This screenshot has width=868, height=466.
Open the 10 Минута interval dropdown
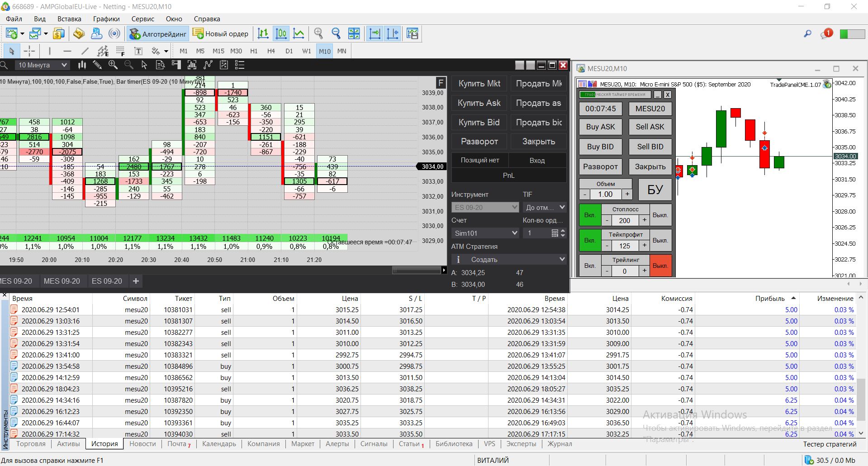tap(42, 65)
